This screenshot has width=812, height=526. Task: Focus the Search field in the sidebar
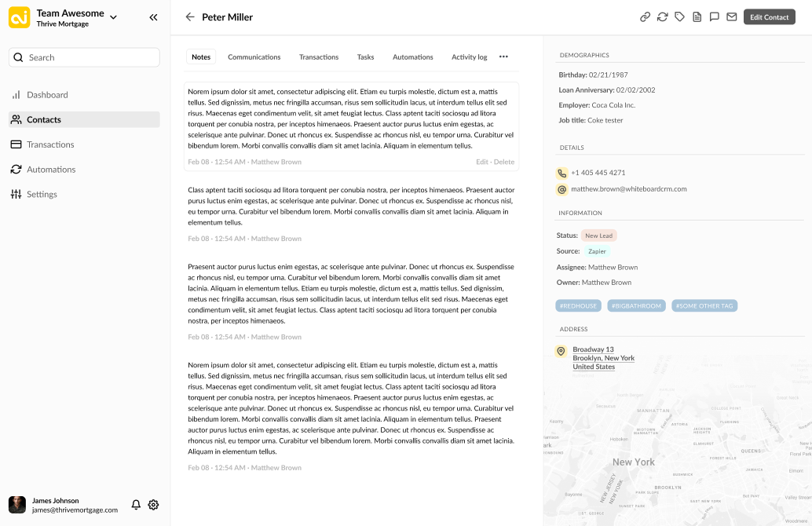pyautogui.click(x=84, y=57)
